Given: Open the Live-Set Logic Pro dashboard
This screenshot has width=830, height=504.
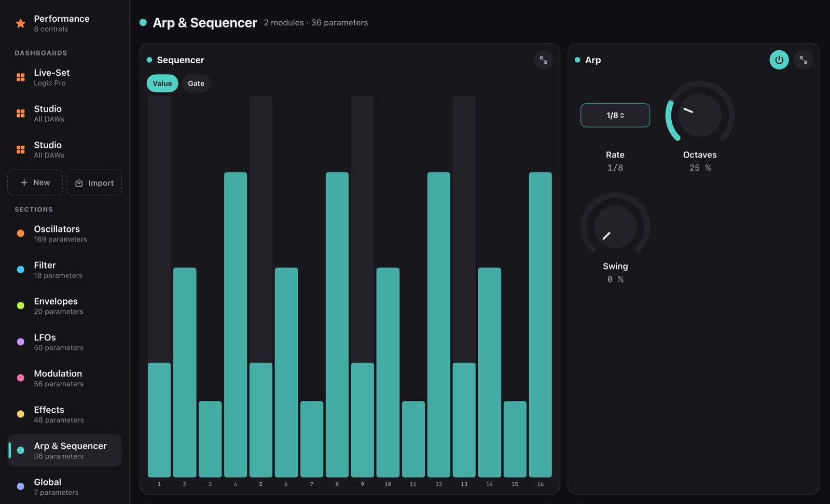Looking at the screenshot, I should [x=65, y=77].
